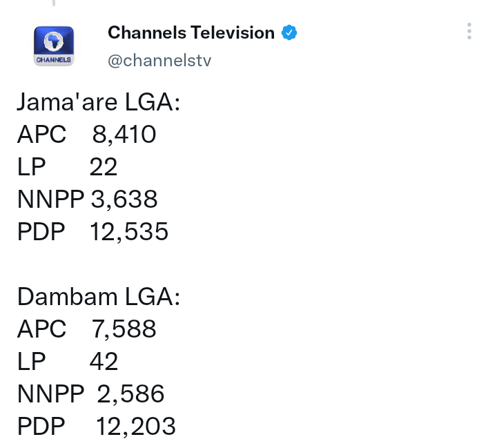Click the thread connector line above the avatar
Screen dimensions: 497x448
point(54,3)
